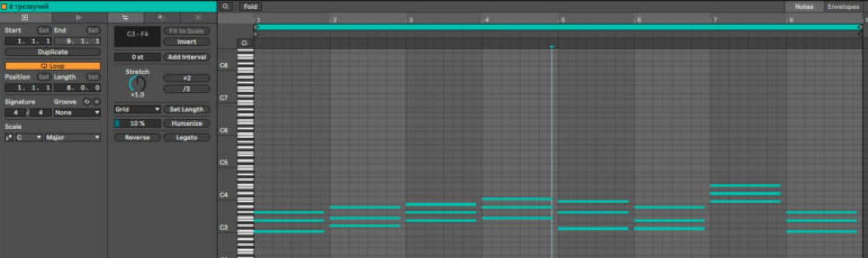Image resolution: width=868 pixels, height=258 pixels.
Task: Select the loop Position value field
Action: point(28,87)
